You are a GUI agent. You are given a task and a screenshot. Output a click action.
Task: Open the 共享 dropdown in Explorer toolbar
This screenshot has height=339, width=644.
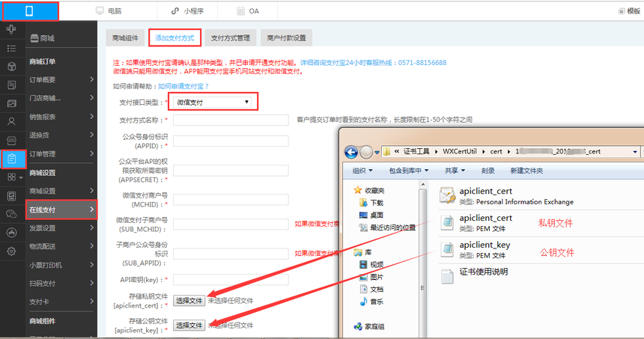coord(455,171)
